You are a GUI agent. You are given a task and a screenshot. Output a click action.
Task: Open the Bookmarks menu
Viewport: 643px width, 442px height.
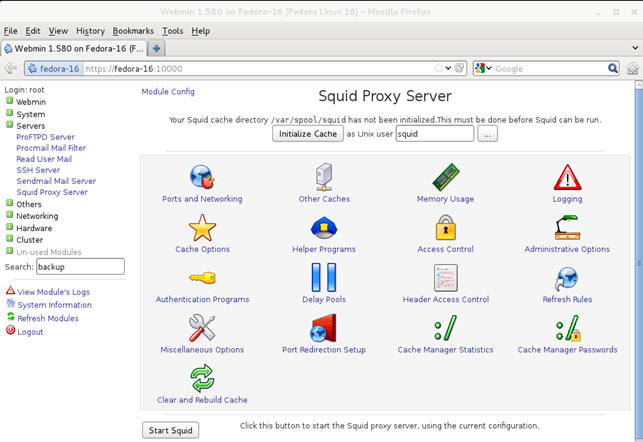pyautogui.click(x=133, y=31)
